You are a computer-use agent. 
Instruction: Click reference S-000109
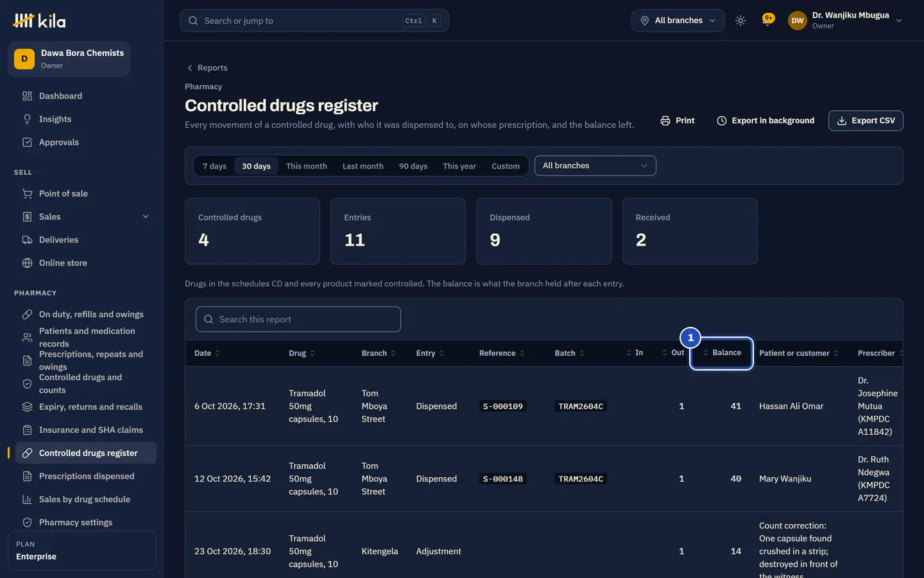tap(503, 407)
